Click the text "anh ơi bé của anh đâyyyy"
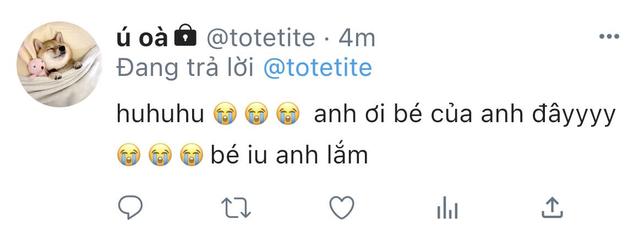The height and width of the screenshot is (230, 644). click(463, 115)
